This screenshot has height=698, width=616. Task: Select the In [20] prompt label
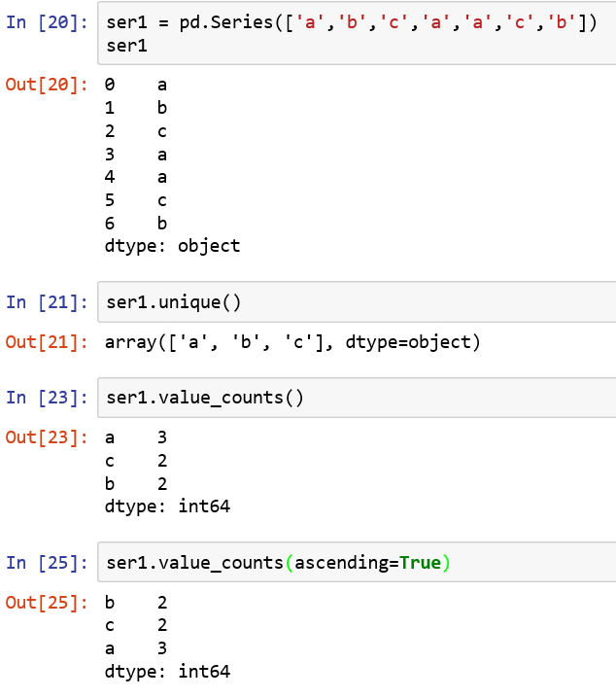click(47, 22)
